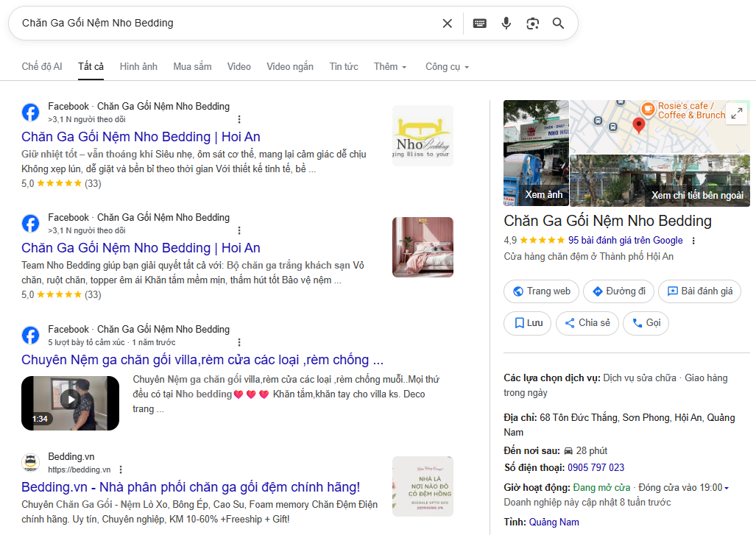Click the Đường đi directions button
The height and width of the screenshot is (535, 756).
[x=618, y=291]
